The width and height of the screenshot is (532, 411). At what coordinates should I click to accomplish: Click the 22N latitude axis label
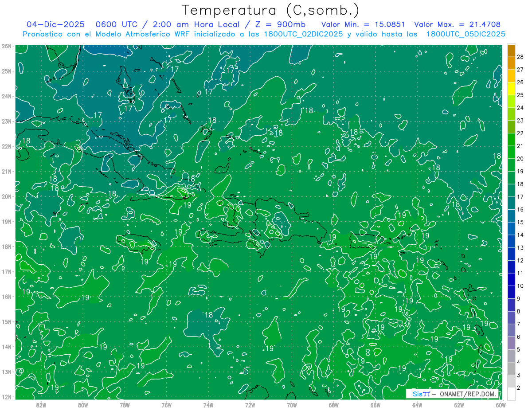7,146
